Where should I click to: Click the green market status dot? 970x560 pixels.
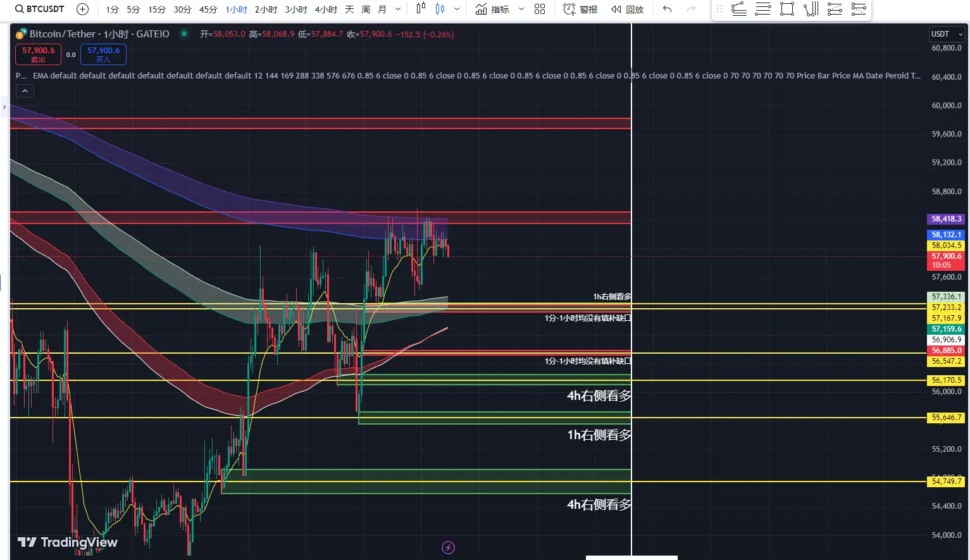[184, 34]
